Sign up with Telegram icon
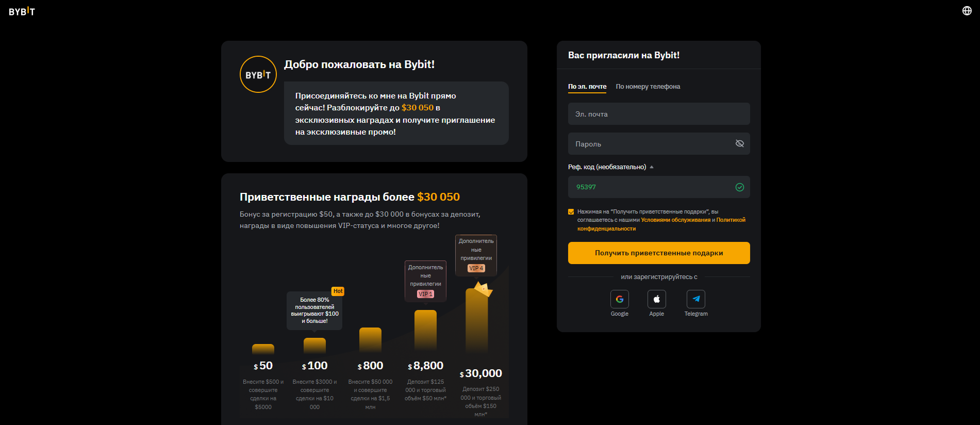Image resolution: width=980 pixels, height=425 pixels. [695, 299]
